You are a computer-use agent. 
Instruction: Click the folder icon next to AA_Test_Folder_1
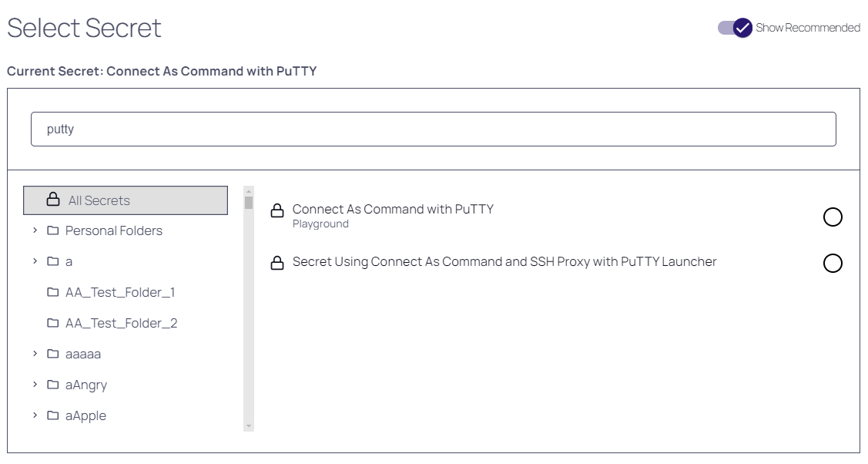point(53,292)
